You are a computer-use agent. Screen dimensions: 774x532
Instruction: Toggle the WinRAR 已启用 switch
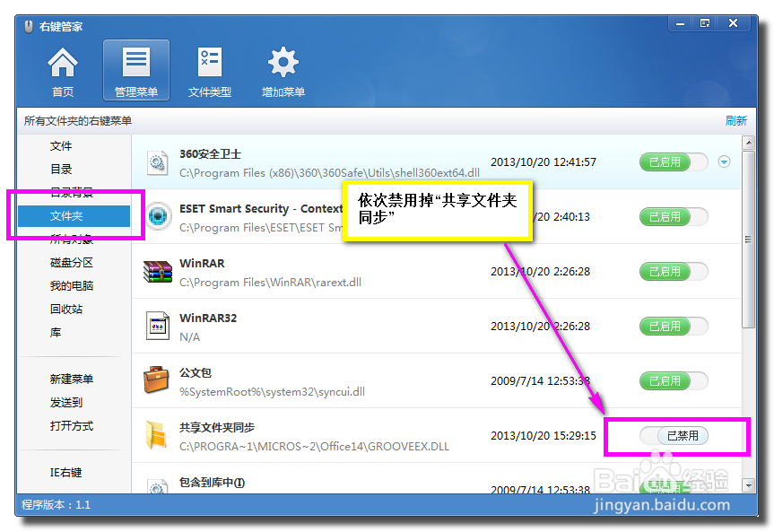(674, 272)
